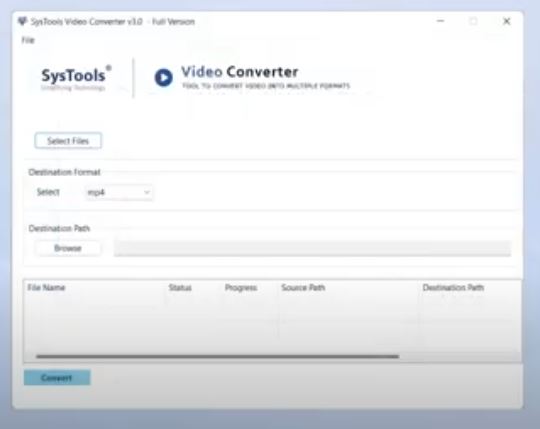Click the destination path input field
Viewport: 540px width, 429px height.
tap(312, 248)
